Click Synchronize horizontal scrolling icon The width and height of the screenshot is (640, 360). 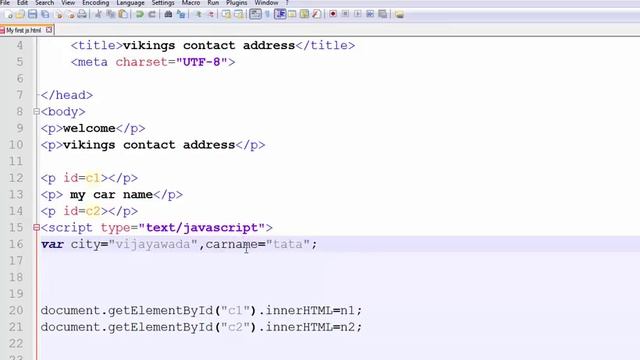(239, 14)
